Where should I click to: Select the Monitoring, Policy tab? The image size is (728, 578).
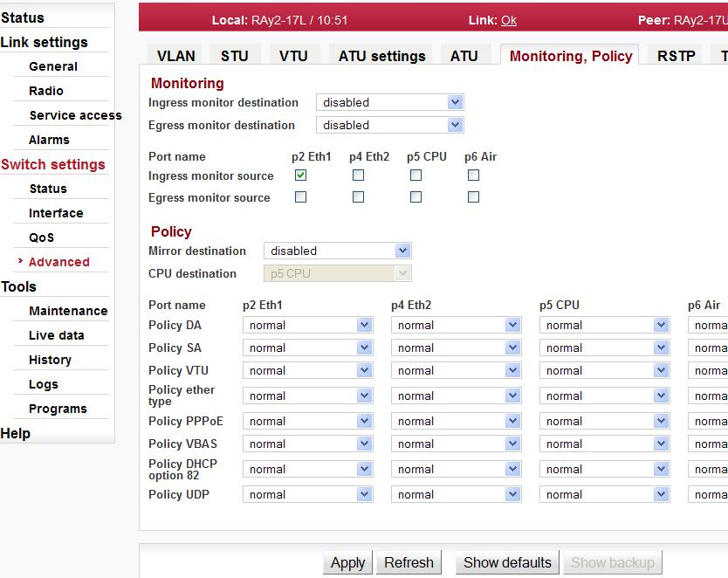[x=571, y=56]
